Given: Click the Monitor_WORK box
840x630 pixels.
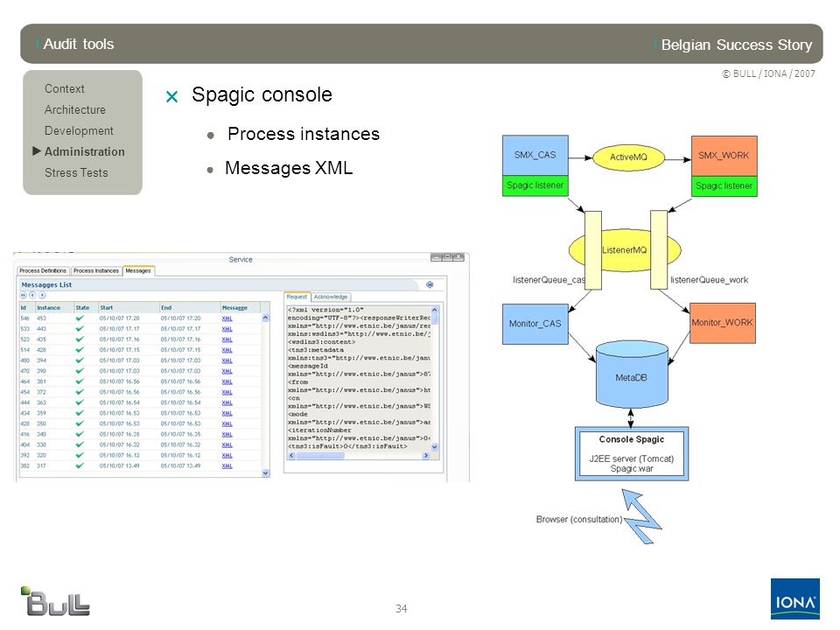Looking at the screenshot, I should click(723, 323).
